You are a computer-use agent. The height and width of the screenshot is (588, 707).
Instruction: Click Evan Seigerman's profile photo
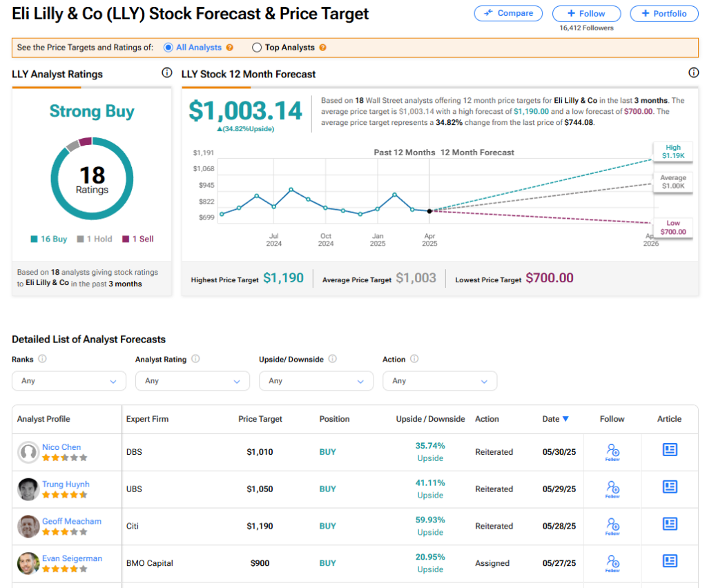(x=28, y=563)
